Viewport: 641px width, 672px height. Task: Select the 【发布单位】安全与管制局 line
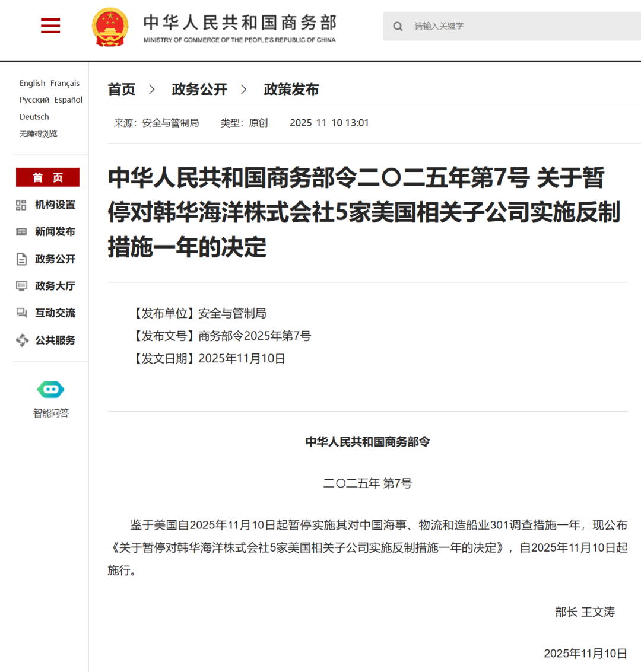(x=198, y=313)
